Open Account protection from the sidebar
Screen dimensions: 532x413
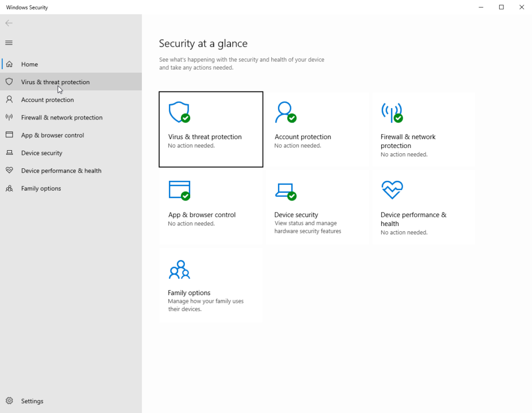pos(71,100)
